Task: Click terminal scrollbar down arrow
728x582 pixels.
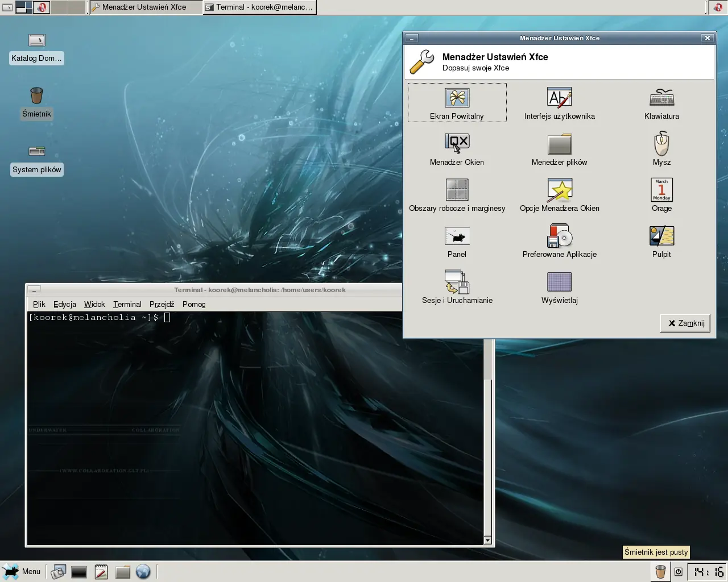Action: [487, 540]
